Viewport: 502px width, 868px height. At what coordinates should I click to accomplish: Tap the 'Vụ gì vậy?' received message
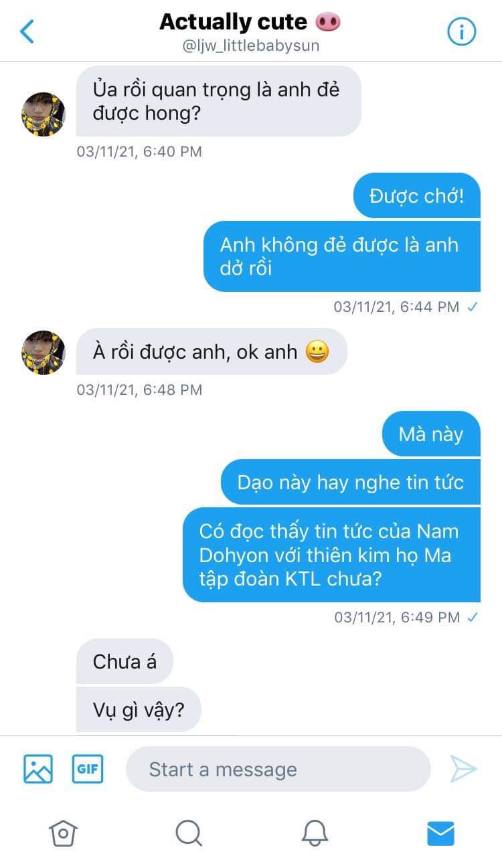click(x=139, y=709)
